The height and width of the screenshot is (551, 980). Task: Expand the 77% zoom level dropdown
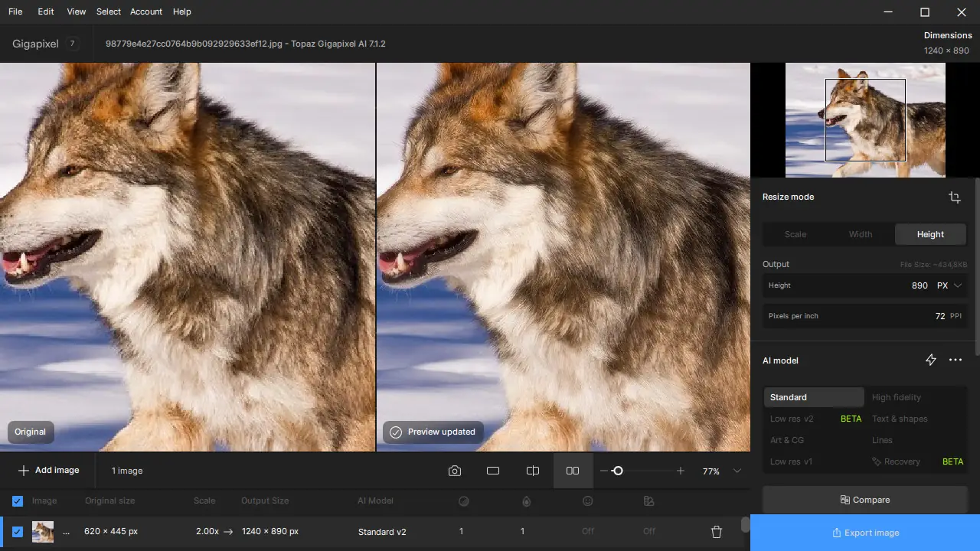point(737,471)
